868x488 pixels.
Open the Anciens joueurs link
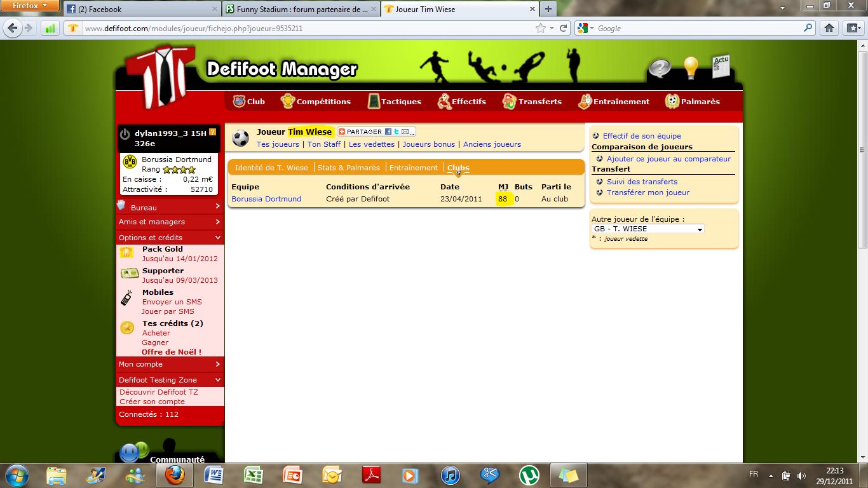tap(492, 144)
